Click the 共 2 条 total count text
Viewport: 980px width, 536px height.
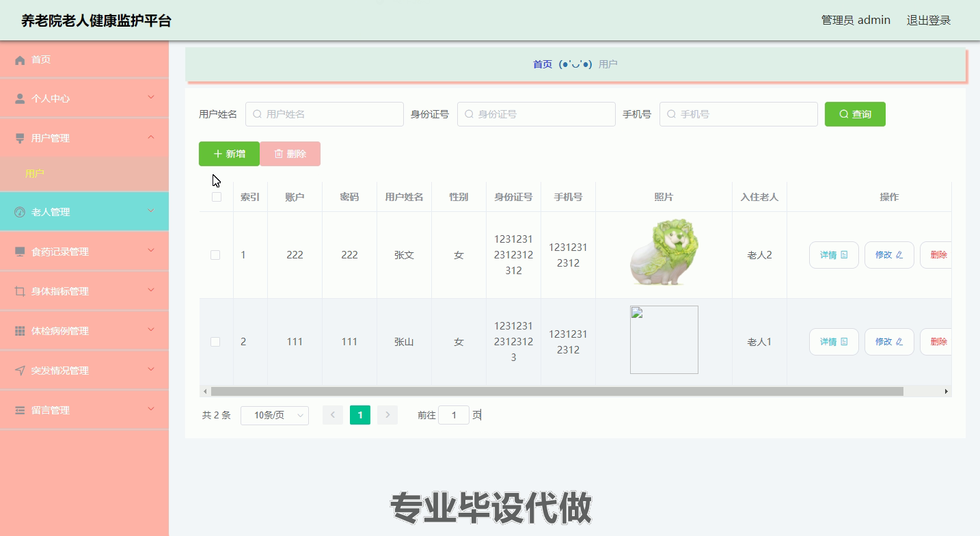[x=217, y=415]
